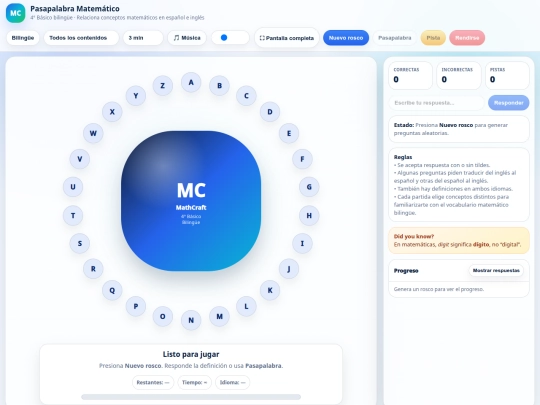This screenshot has height=405, width=540.
Task: Click the Incorrectas score card
Action: coord(459,75)
